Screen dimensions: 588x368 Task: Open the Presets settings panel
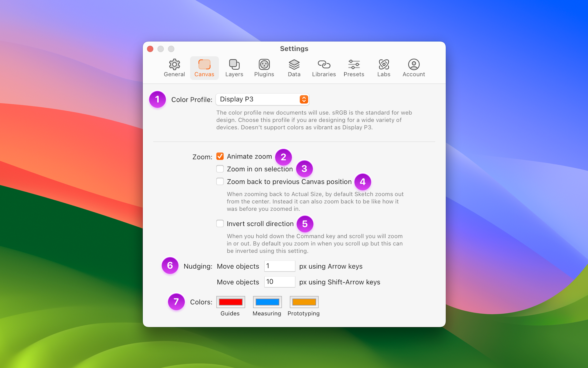click(x=354, y=68)
